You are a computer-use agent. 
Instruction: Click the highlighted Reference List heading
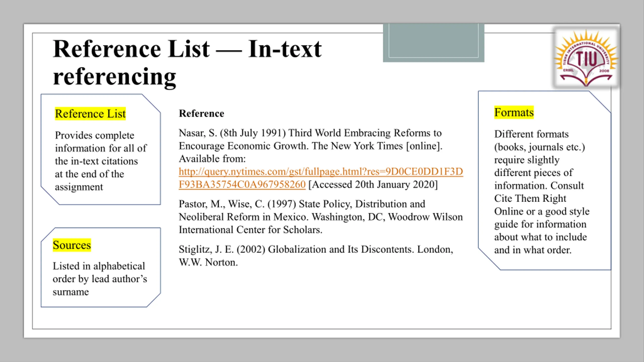pos(90,114)
